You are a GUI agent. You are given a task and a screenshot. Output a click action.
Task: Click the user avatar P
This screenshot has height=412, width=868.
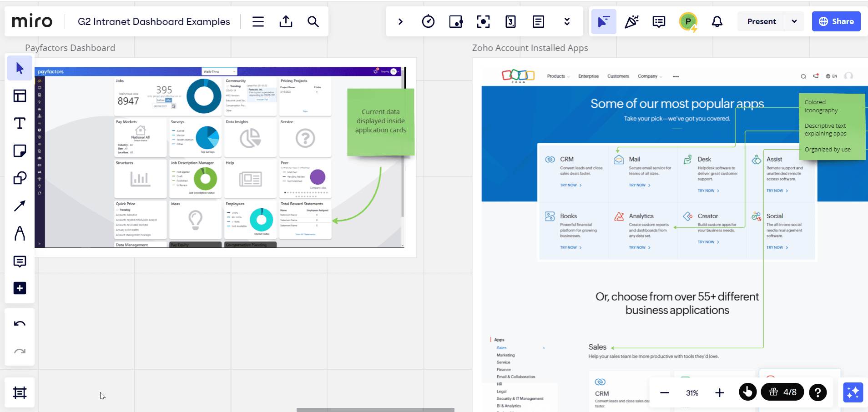tap(688, 21)
